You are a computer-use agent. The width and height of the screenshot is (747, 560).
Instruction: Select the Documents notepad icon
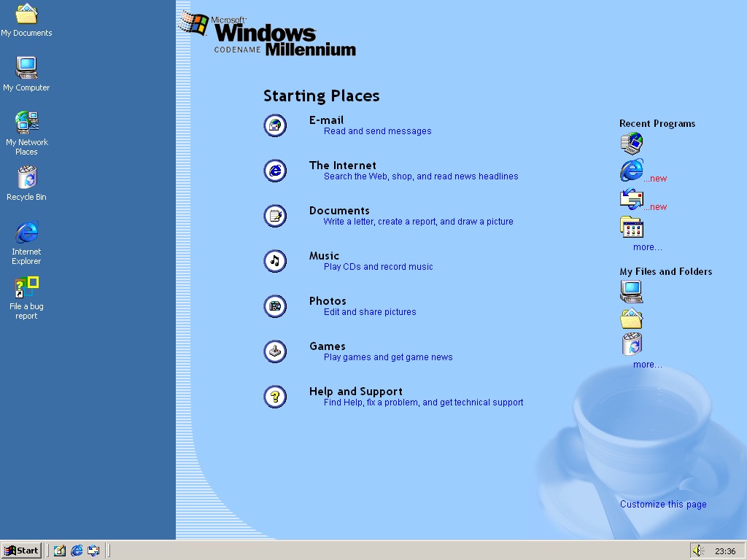click(275, 216)
